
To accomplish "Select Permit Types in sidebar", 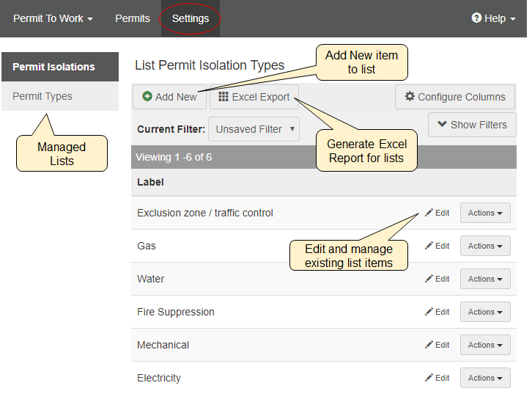I will (43, 96).
